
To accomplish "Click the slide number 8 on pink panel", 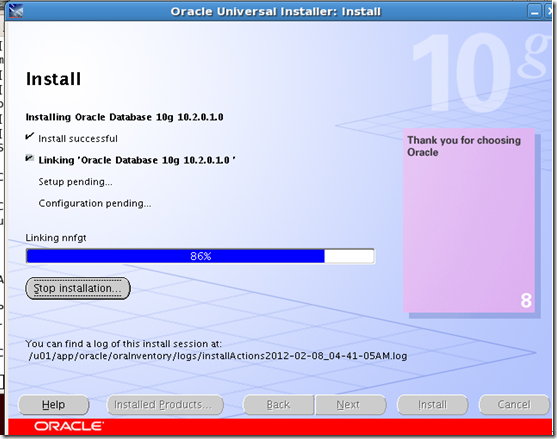I will (x=526, y=300).
